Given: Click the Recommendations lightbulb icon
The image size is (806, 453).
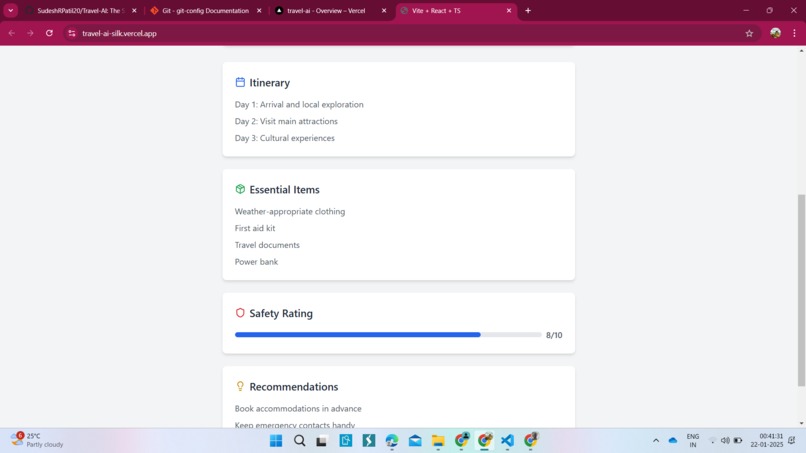Looking at the screenshot, I should 240,386.
